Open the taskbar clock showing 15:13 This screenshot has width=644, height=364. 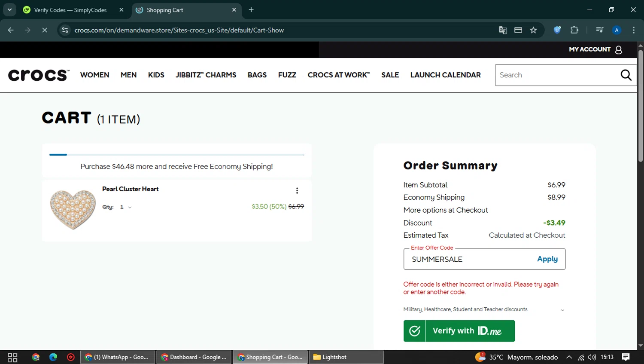pyautogui.click(x=607, y=357)
